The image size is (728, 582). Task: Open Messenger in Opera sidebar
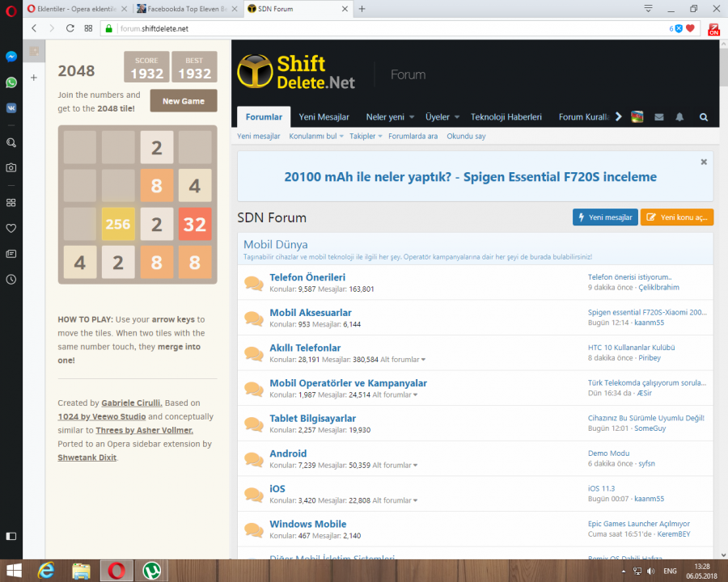point(11,57)
